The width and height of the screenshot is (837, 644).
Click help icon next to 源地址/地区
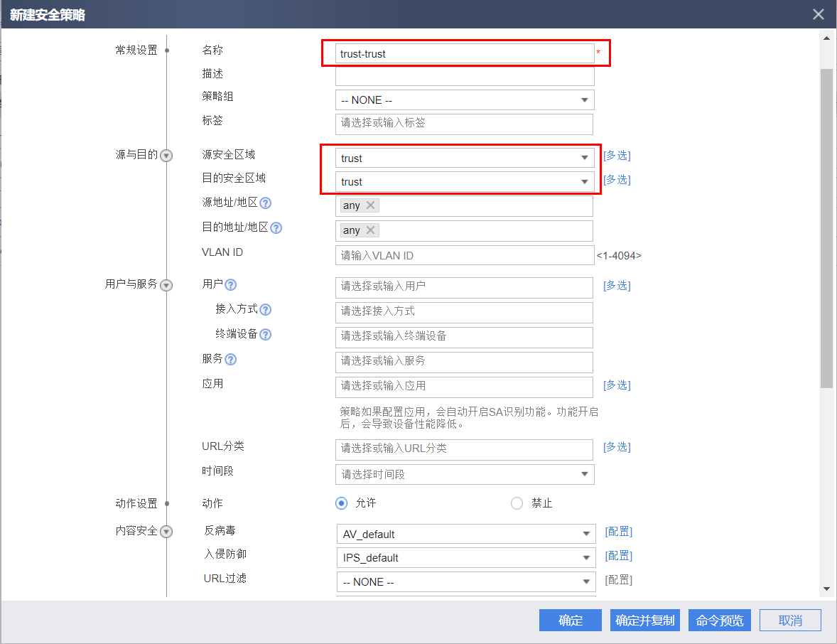pos(265,203)
